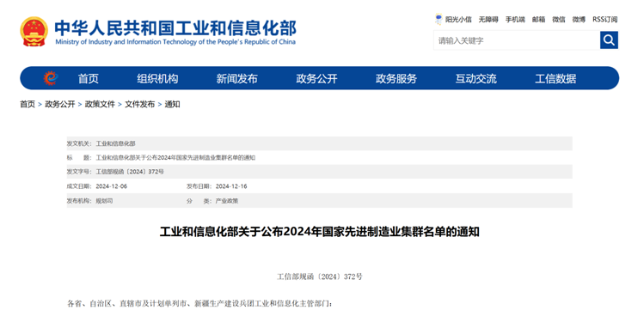
Task: Click the magnifier search button
Action: tap(609, 40)
